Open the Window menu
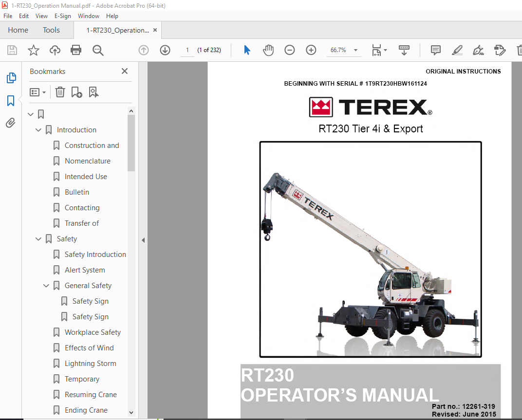This screenshot has width=522, height=420. click(89, 16)
